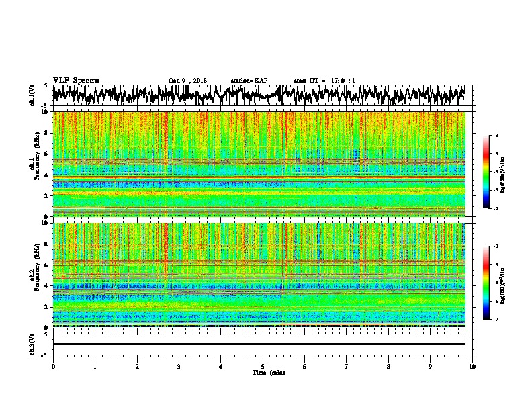This screenshot has height=411, width=532.
Task: Click the '2' tick on time axis
Action: 137,367
